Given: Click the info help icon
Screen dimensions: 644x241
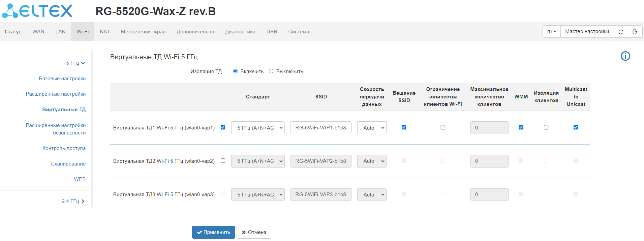Looking at the screenshot, I should [x=625, y=56].
